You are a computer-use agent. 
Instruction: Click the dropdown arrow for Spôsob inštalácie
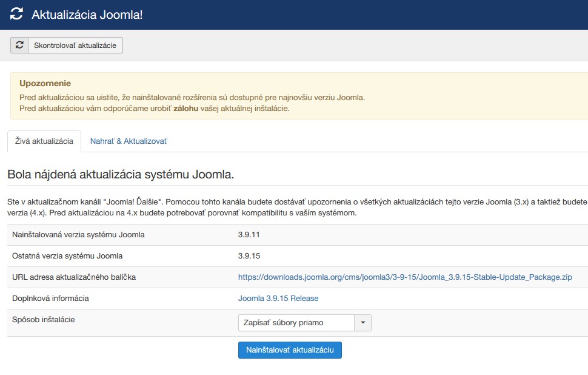[363, 323]
